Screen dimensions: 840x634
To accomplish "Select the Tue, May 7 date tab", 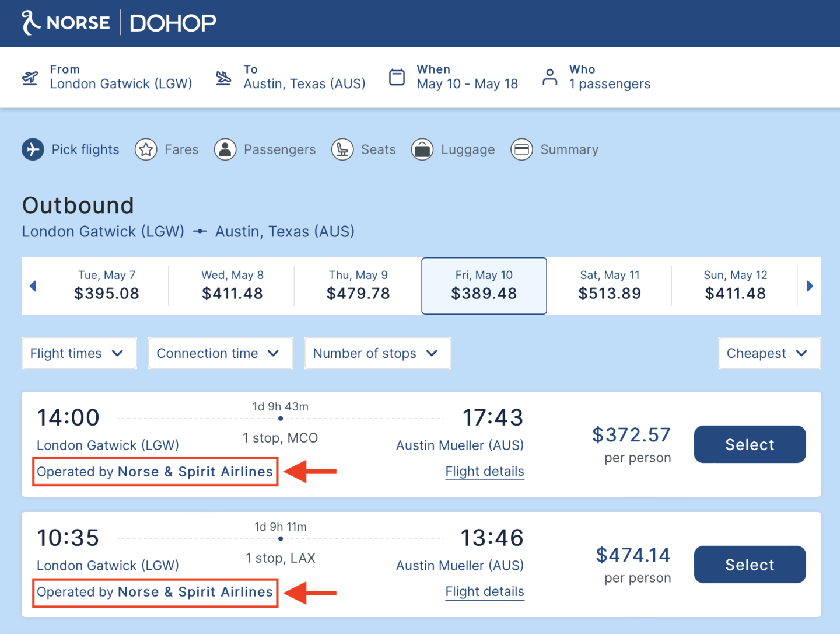I will 107,285.
